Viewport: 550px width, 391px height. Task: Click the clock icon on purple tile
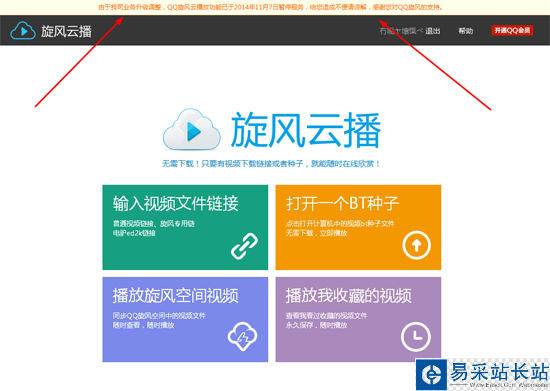point(416,337)
